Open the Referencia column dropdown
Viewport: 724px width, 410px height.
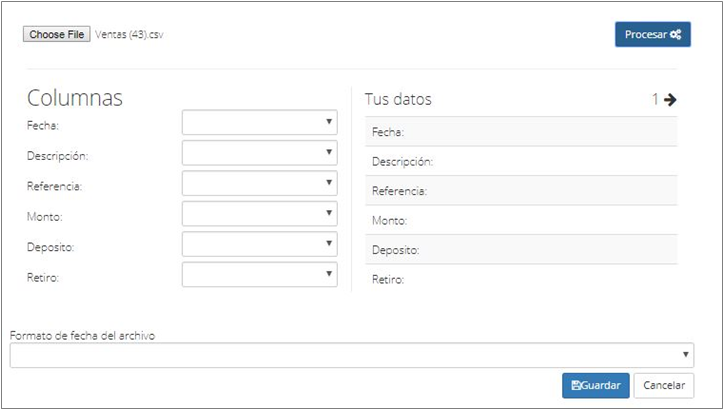(259, 183)
